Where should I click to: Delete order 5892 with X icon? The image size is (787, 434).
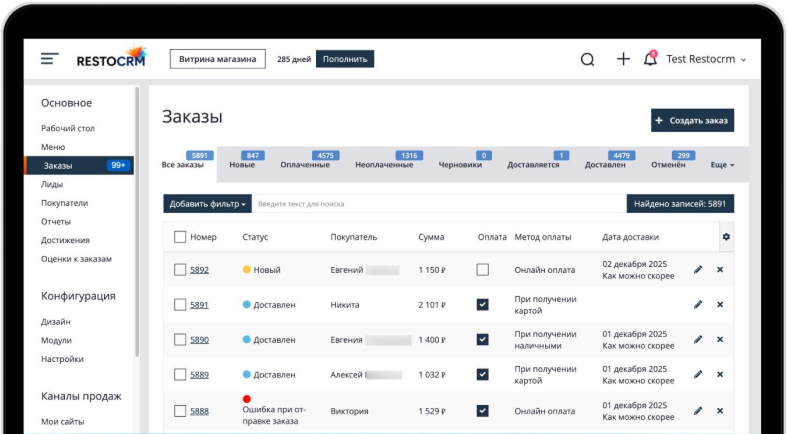[x=720, y=269]
